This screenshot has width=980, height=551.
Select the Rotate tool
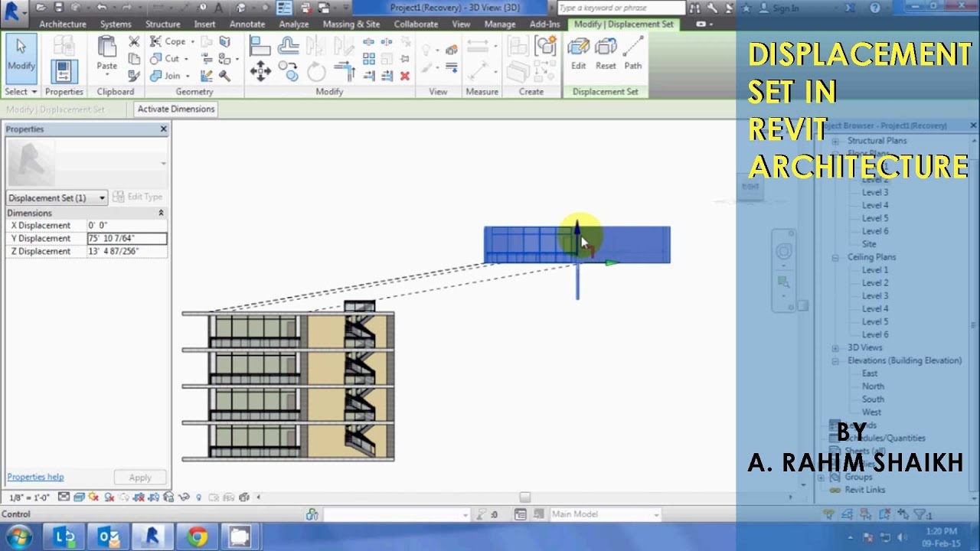[315, 72]
